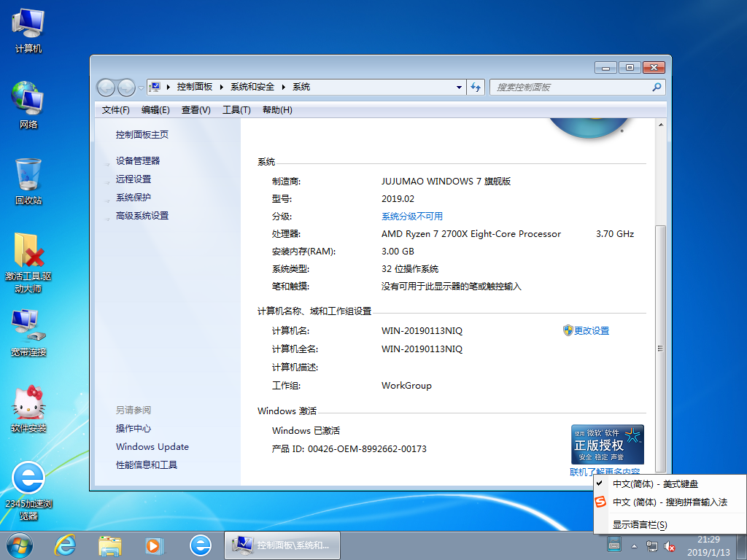
Task: Launch Internet Explorer from the taskbar
Action: [65, 545]
